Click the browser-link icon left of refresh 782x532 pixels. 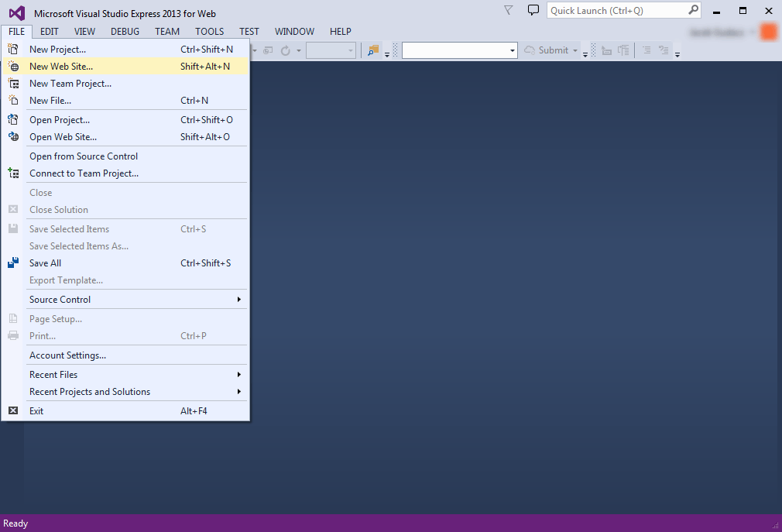pyautogui.click(x=269, y=50)
